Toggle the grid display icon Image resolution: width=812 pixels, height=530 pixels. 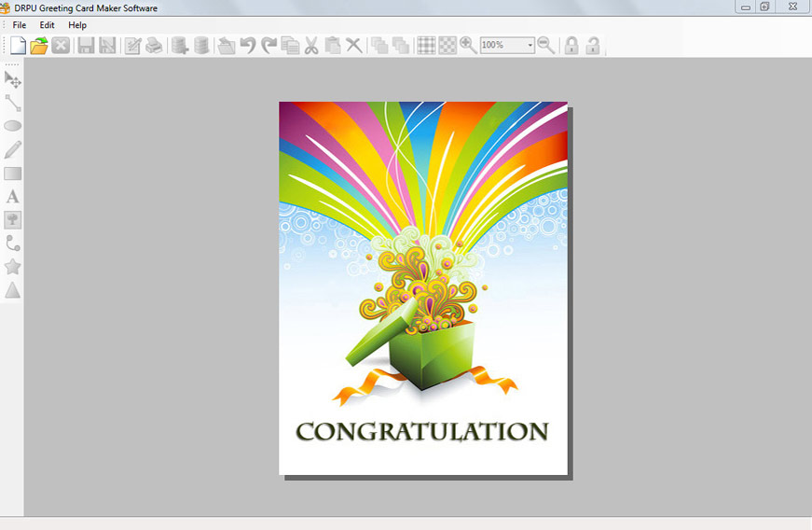(x=426, y=46)
